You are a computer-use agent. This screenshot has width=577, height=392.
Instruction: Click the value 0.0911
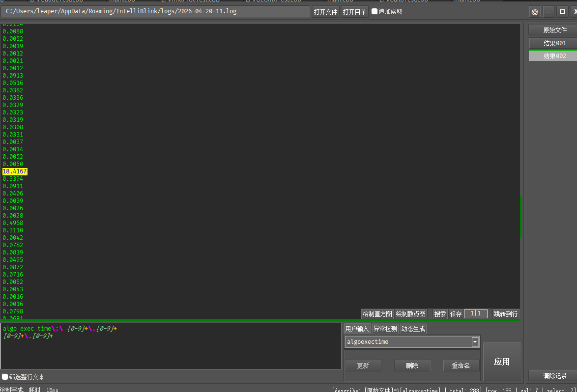point(13,186)
